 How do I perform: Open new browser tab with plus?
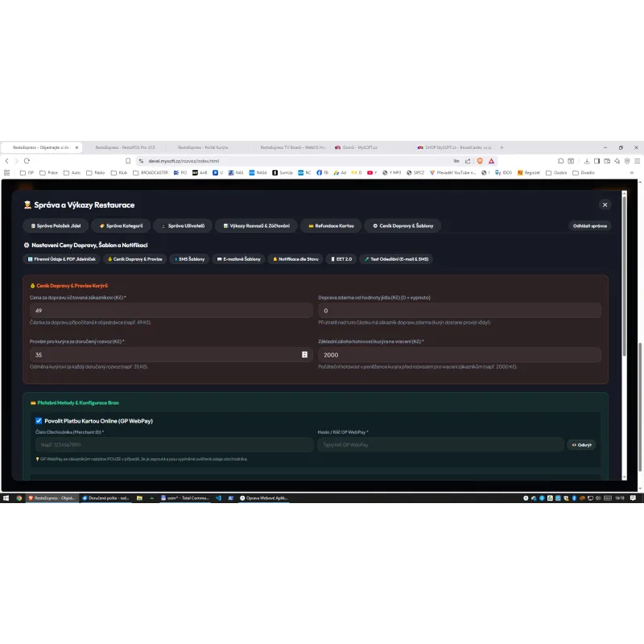(502, 147)
